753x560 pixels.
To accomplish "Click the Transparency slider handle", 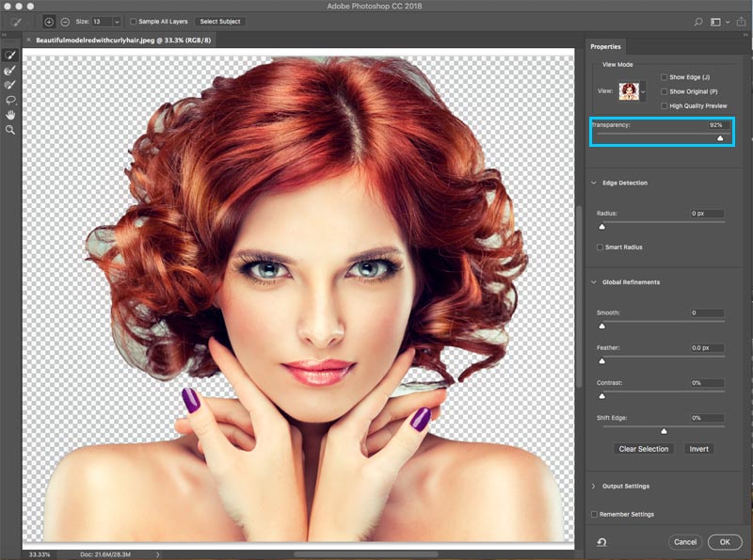I will click(720, 137).
